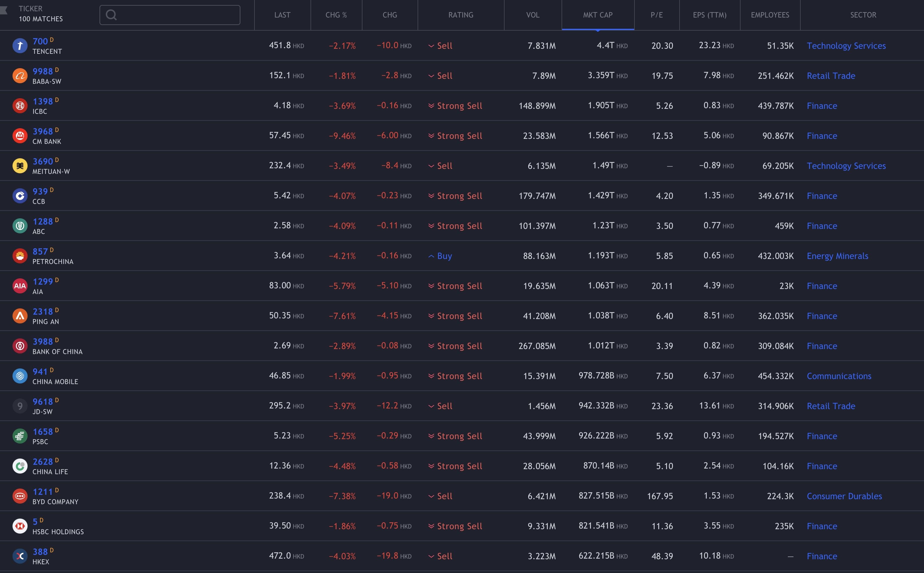Sort by the RATING column header
This screenshot has height=573, width=924.
[x=461, y=15]
